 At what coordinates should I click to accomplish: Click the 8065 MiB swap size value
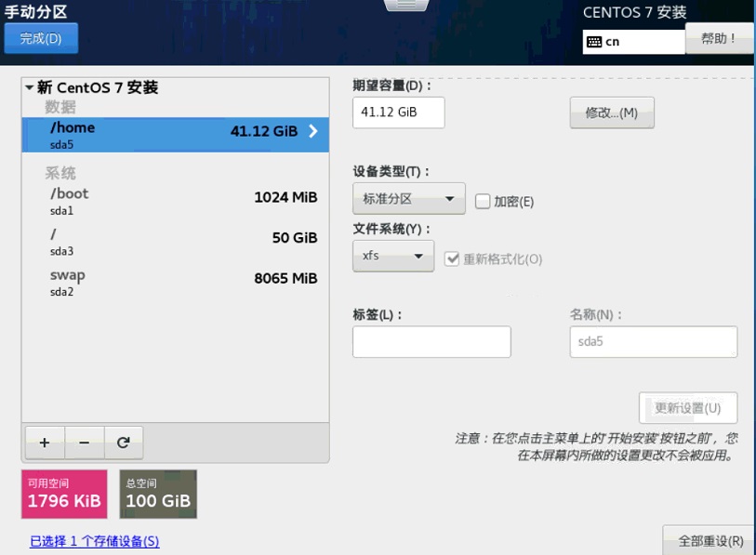[x=285, y=278]
